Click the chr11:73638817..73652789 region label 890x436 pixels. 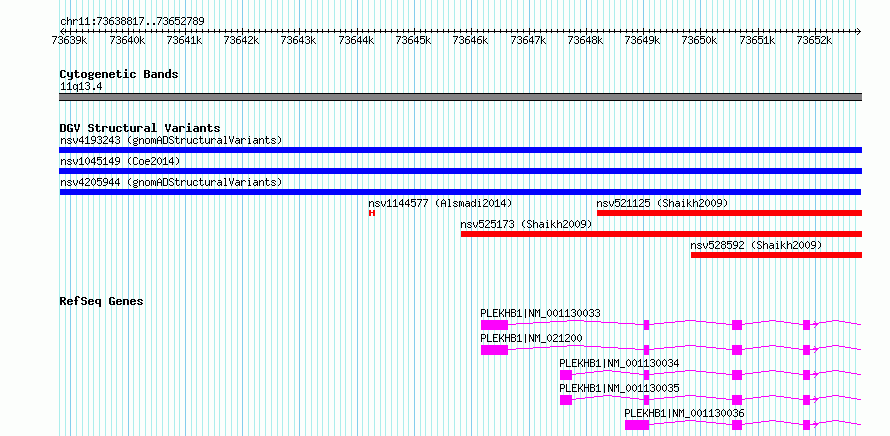132,21
